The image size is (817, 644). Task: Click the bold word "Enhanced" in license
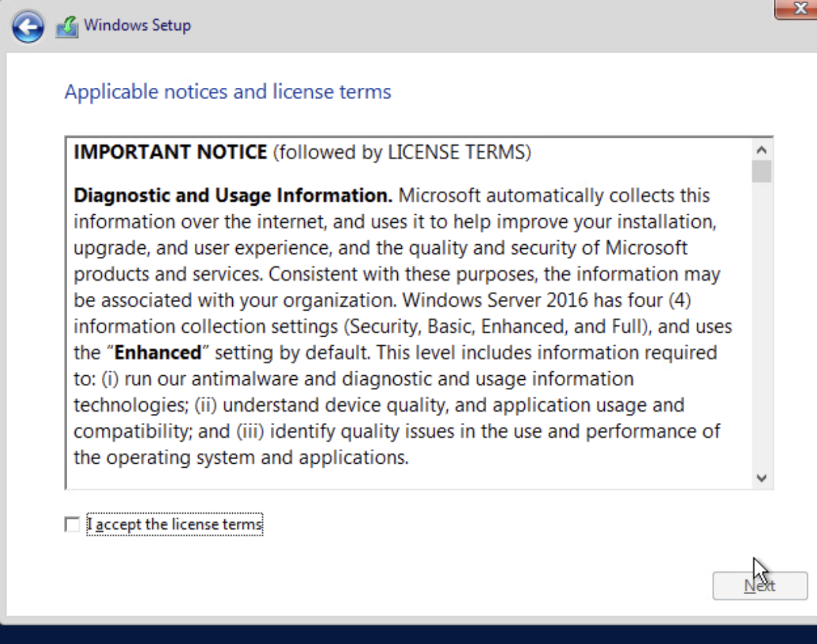[158, 352]
